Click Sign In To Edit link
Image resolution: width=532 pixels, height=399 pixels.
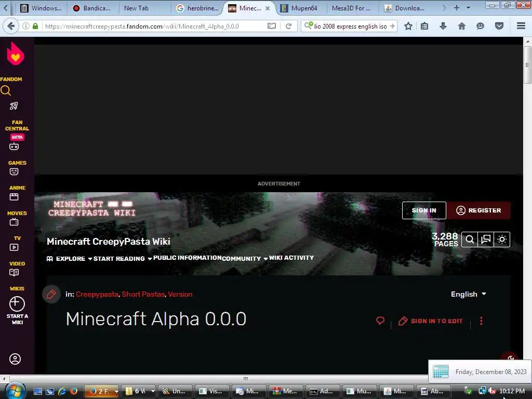click(x=430, y=321)
